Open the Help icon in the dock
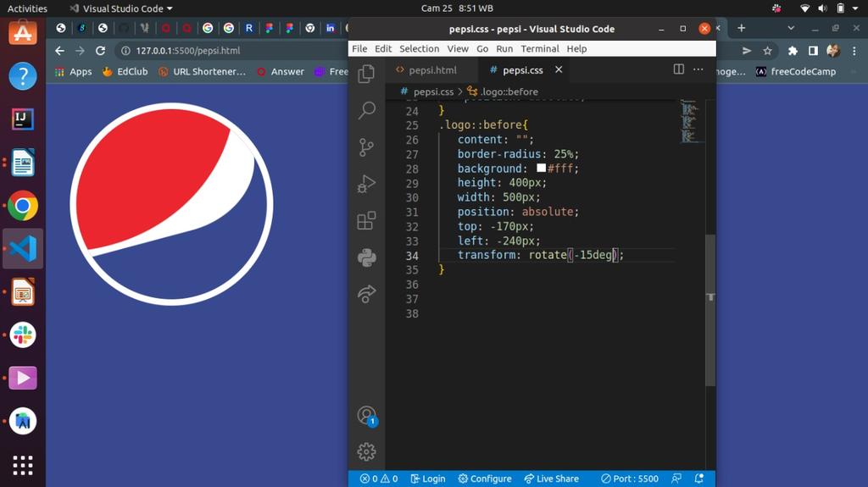This screenshot has height=487, width=868. pyautogui.click(x=23, y=76)
